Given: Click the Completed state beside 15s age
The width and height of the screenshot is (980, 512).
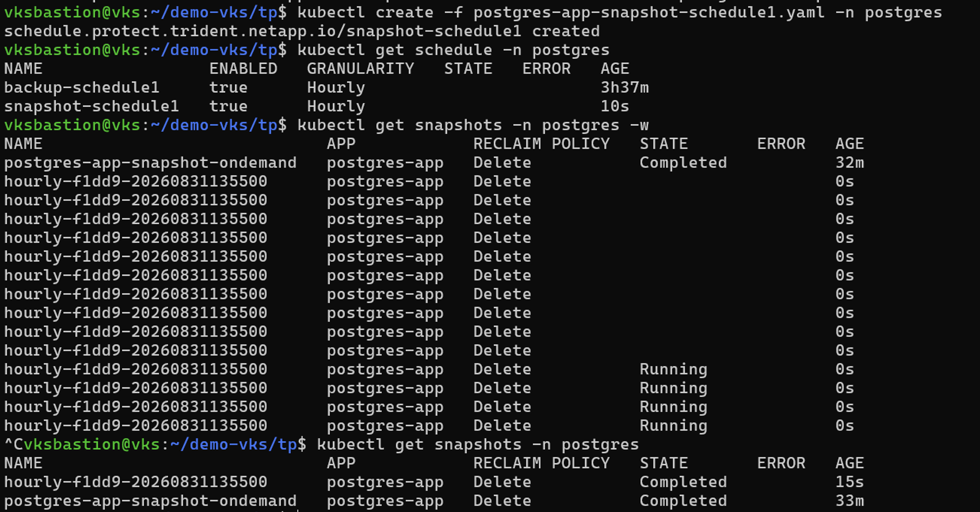Looking at the screenshot, I should coord(683,482).
